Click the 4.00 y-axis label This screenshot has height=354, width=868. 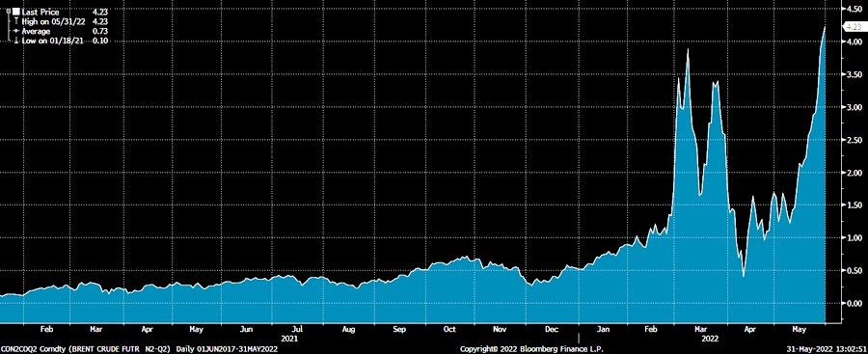(854, 41)
